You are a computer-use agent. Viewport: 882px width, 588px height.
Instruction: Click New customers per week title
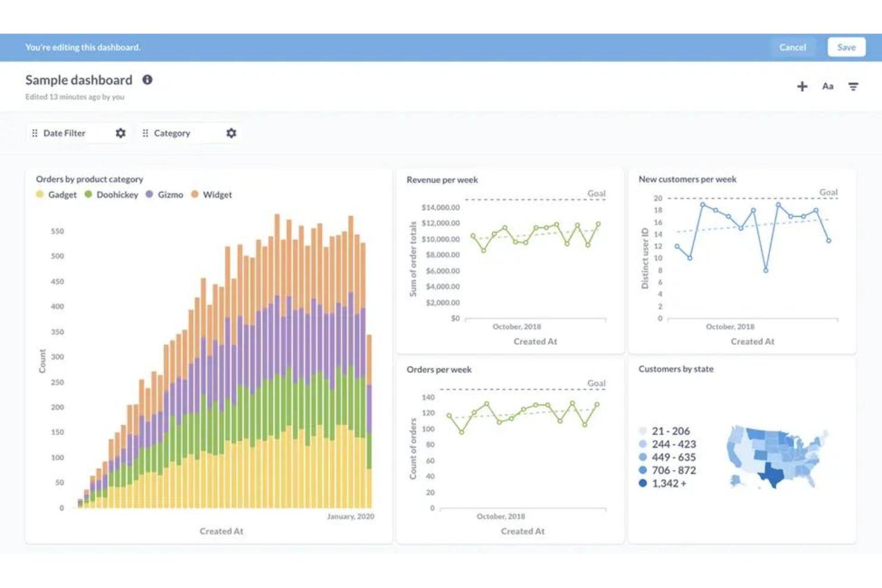[687, 179]
